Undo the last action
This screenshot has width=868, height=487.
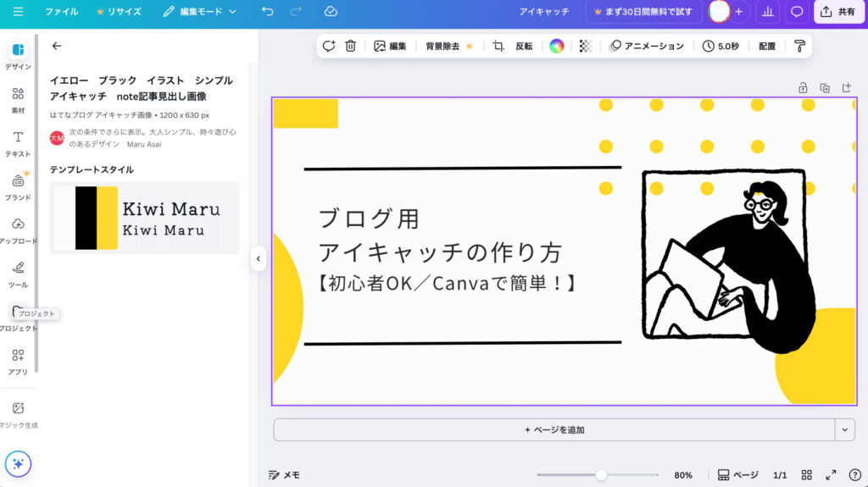[267, 11]
